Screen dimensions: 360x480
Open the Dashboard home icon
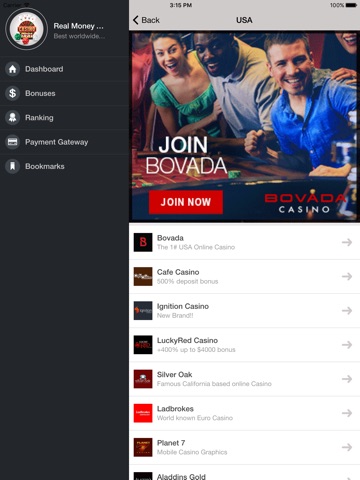(x=12, y=69)
